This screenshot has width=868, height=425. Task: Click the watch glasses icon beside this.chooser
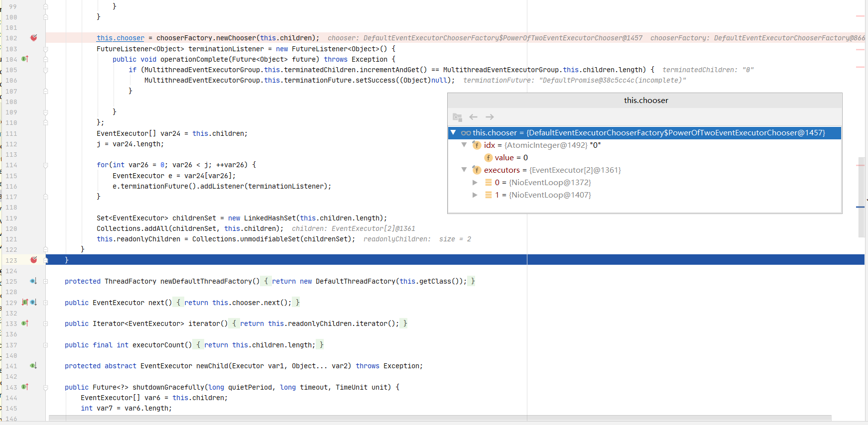coord(466,133)
